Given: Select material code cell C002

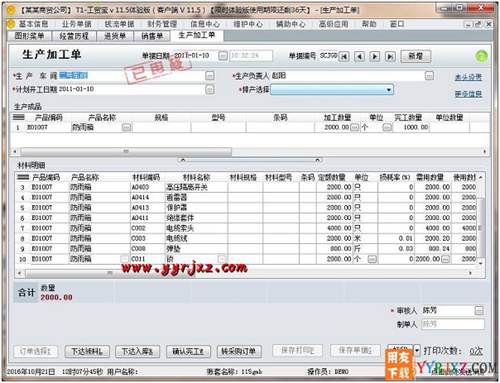Looking at the screenshot, I should [147, 228].
